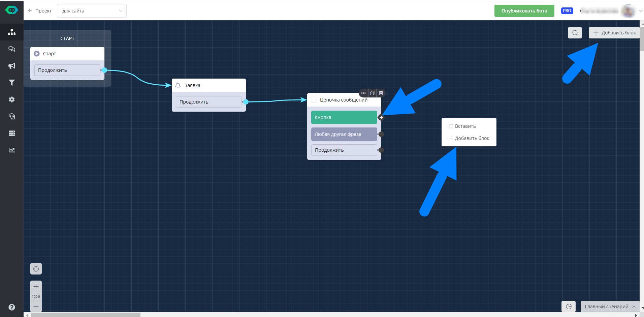Image resolution: width=644 pixels, height=317 pixels.
Task: Delete the Цепочка сообщений block via trash icon
Action: (381, 93)
